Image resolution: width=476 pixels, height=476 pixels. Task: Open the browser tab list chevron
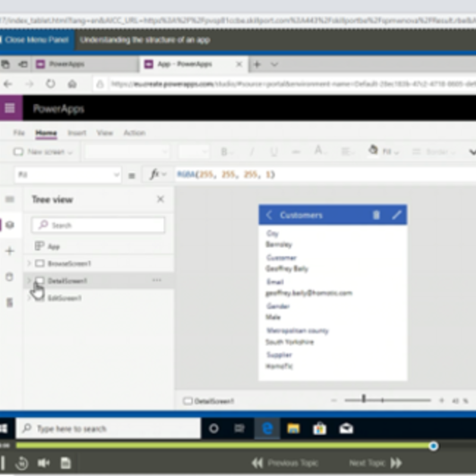274,64
